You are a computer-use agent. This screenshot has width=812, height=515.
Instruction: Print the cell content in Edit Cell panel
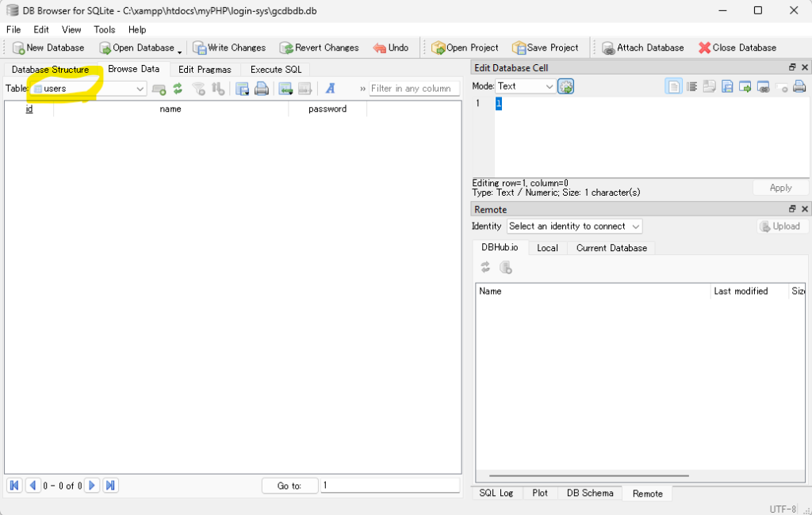tap(799, 86)
